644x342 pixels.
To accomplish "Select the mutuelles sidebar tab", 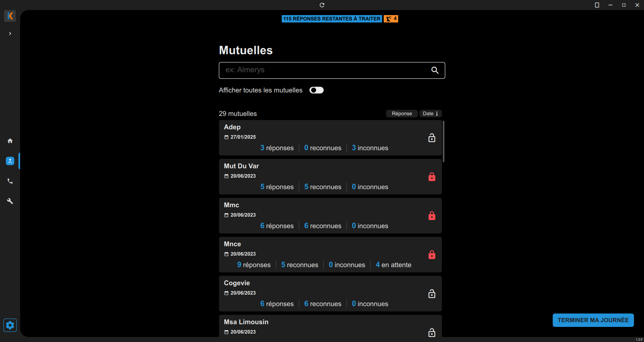I will pyautogui.click(x=10, y=161).
